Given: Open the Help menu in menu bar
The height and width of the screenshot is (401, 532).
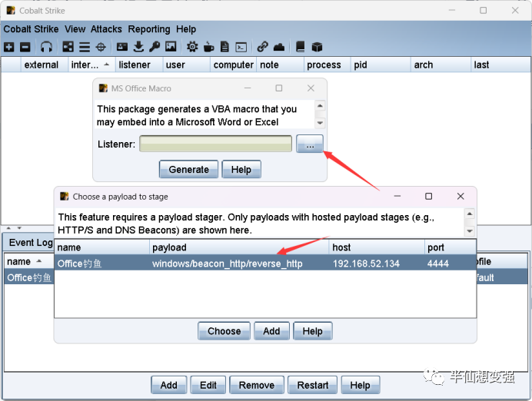Looking at the screenshot, I should click(x=186, y=29).
